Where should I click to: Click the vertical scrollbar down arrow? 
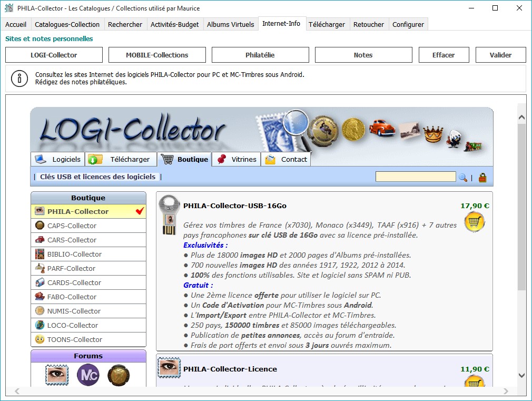click(522, 375)
